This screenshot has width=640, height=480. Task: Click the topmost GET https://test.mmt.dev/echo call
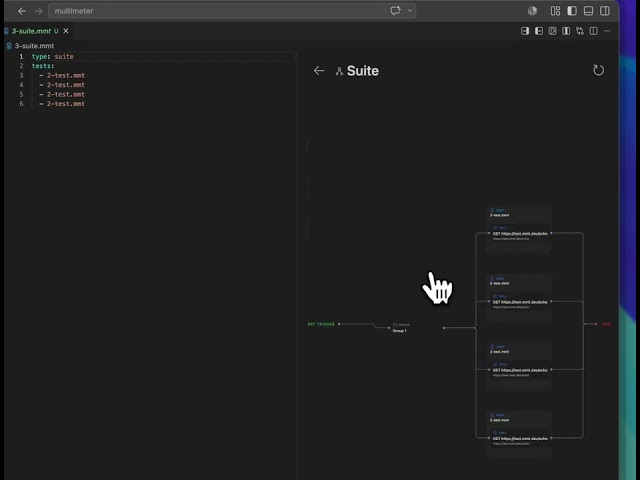520,234
